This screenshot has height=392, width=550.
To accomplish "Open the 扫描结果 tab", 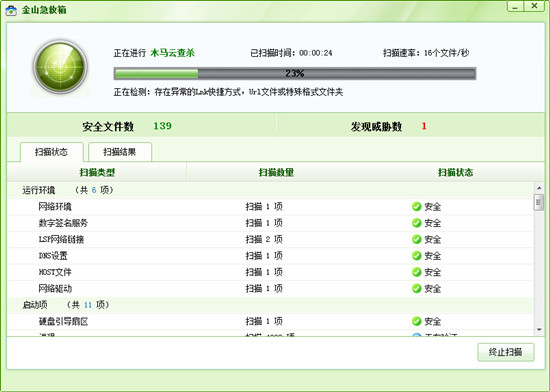I will (120, 152).
